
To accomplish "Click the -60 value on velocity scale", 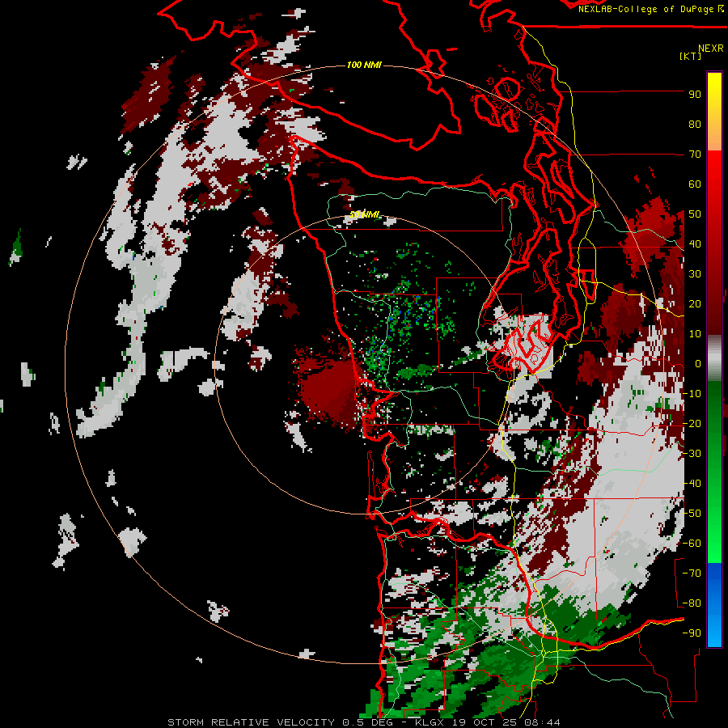I will click(692, 544).
